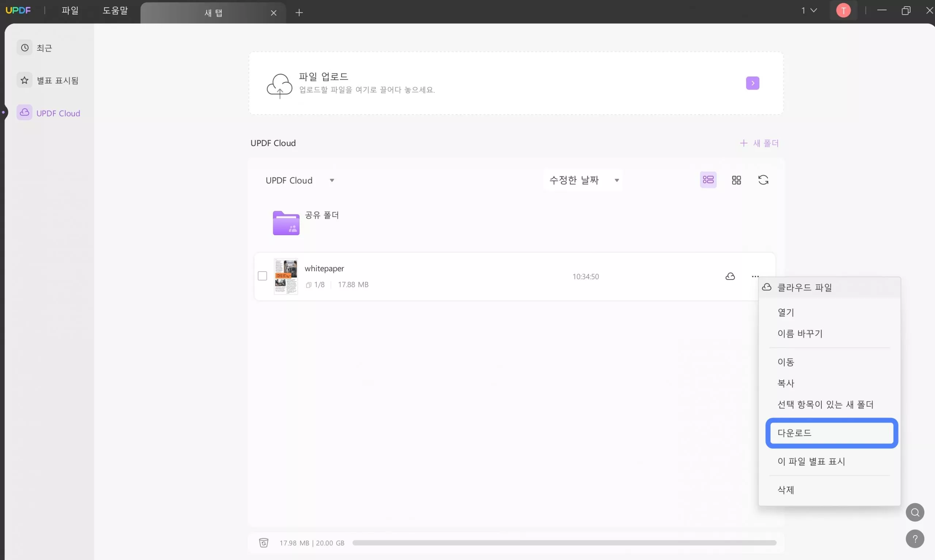
Task: Open the recycle bin icon at bottom
Action: (x=263, y=542)
